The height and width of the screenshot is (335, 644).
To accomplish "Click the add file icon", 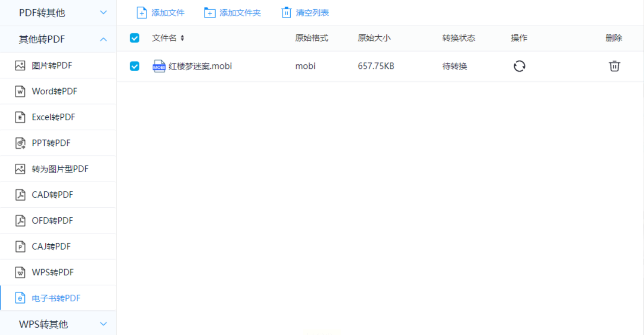I will coord(142,13).
